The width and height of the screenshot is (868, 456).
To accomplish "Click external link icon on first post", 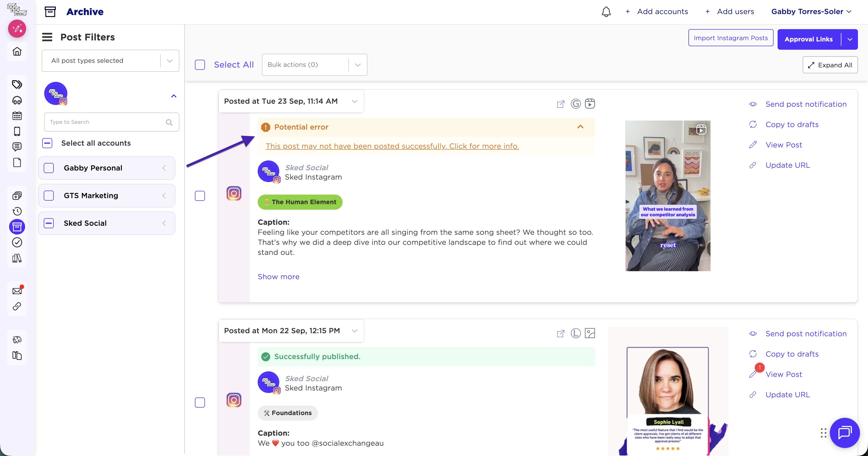I will click(560, 104).
